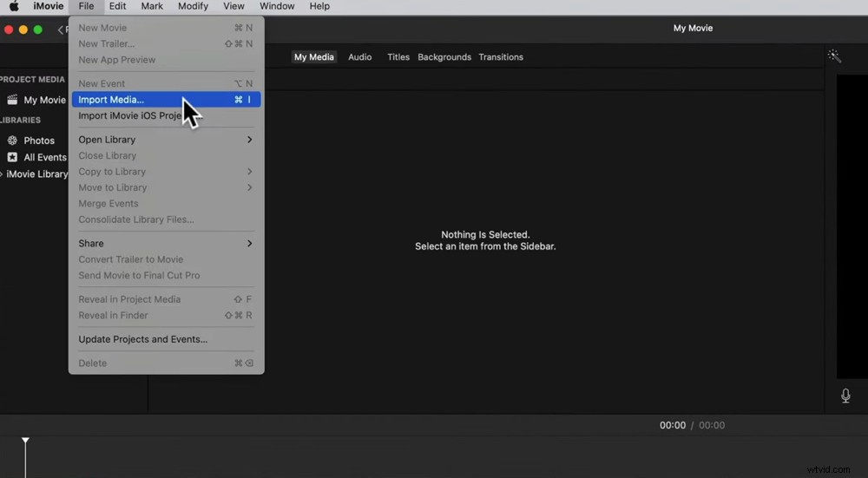
Task: Select the All Events label
Action: tap(45, 157)
